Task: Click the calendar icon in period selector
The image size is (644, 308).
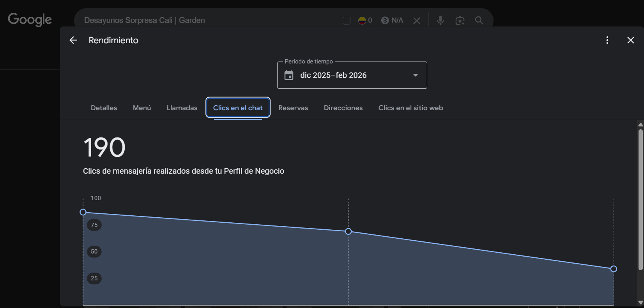Action: point(289,75)
